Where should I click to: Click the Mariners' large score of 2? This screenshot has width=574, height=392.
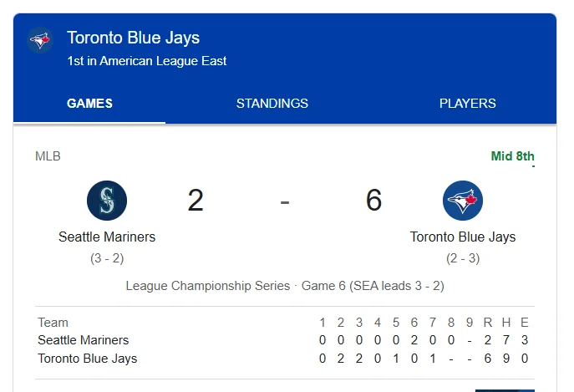coord(196,201)
